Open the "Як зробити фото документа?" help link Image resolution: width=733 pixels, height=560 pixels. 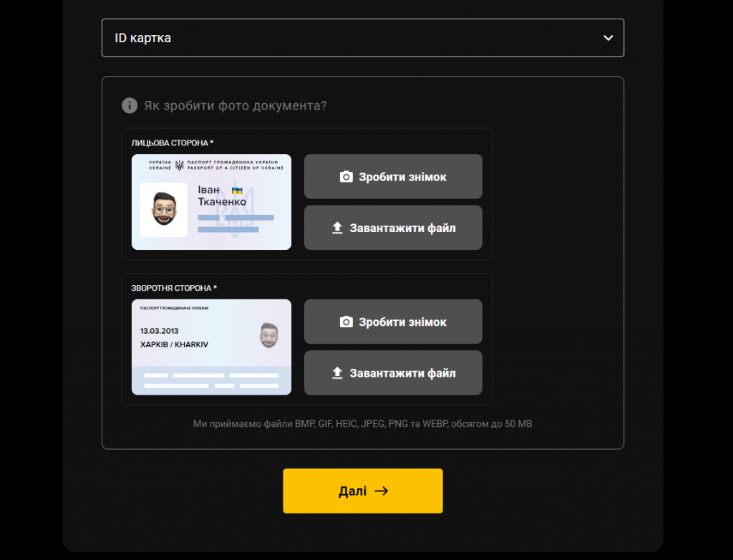235,106
